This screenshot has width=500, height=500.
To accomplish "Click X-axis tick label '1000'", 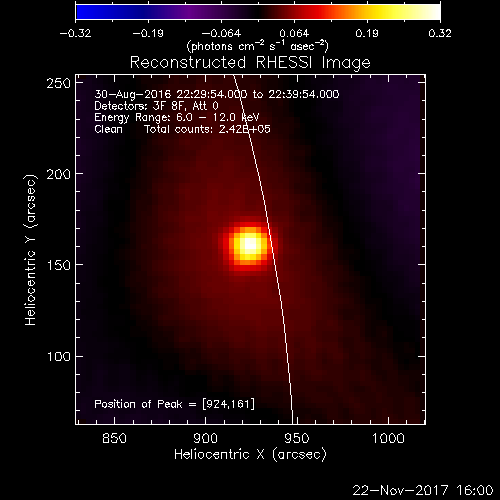I will [388, 438].
